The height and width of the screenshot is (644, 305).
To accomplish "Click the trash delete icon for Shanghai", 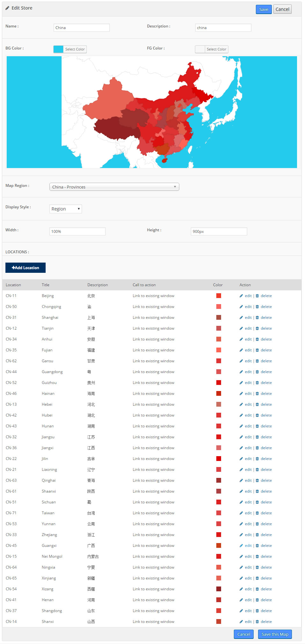I will tap(257, 318).
